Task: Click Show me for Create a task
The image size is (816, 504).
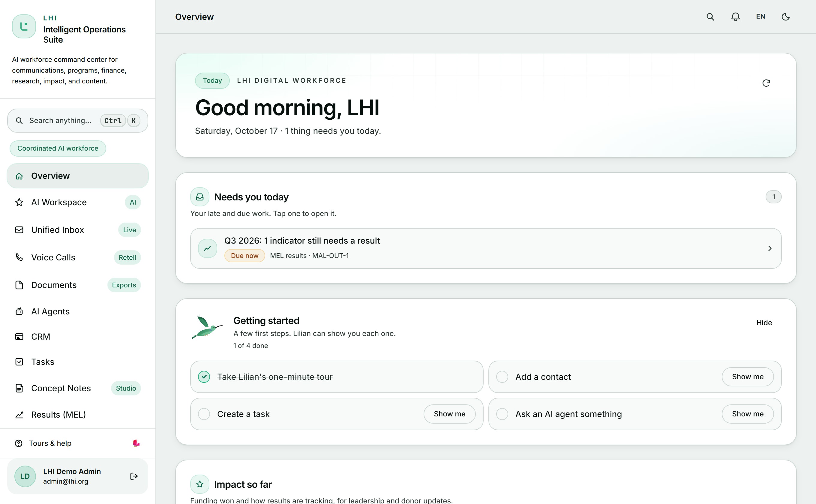Action: 449,414
